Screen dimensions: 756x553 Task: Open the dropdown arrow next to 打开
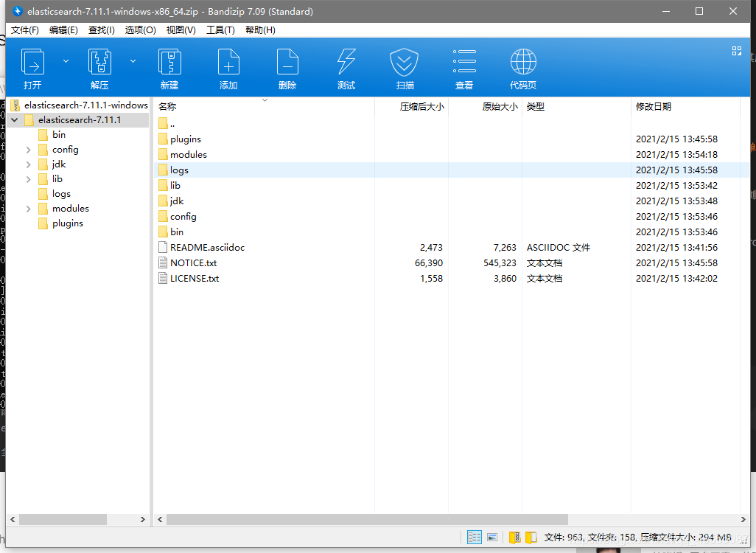[66, 61]
